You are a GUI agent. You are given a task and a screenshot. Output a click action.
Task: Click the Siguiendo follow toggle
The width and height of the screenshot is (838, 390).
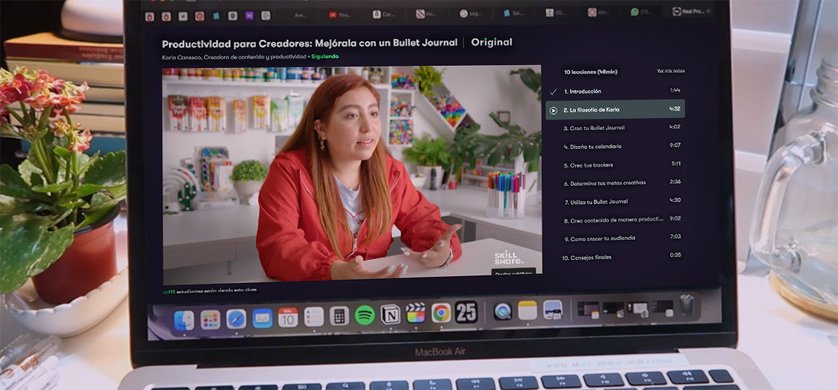pos(325,56)
